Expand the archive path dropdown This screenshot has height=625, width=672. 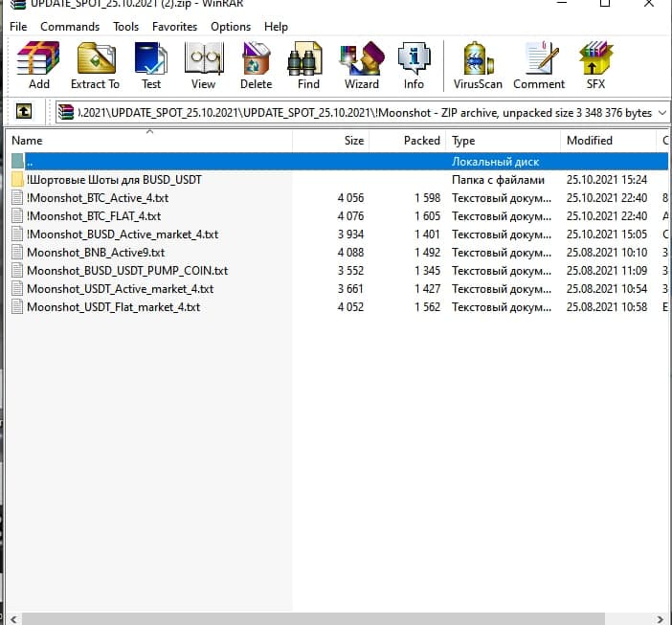tap(661, 113)
